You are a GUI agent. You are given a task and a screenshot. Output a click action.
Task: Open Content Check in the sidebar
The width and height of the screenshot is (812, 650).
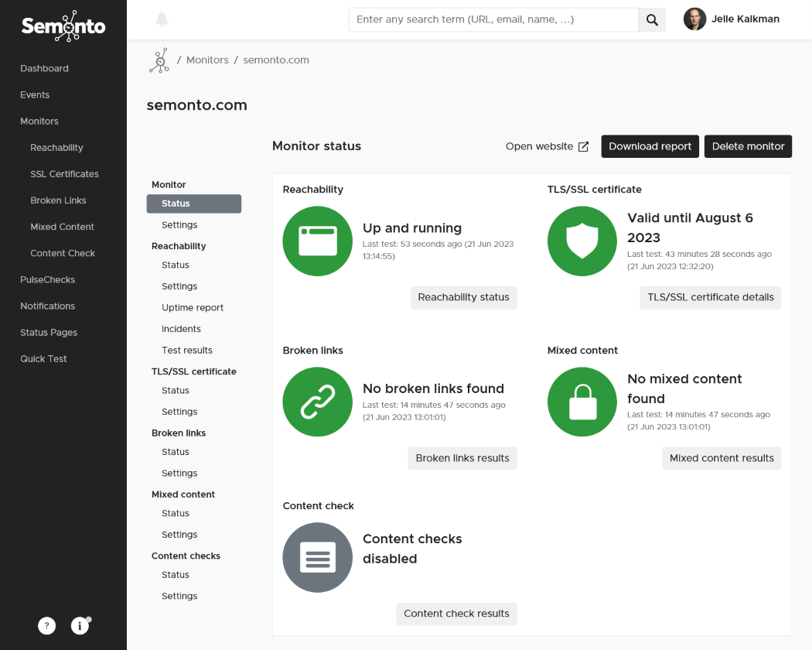point(63,254)
